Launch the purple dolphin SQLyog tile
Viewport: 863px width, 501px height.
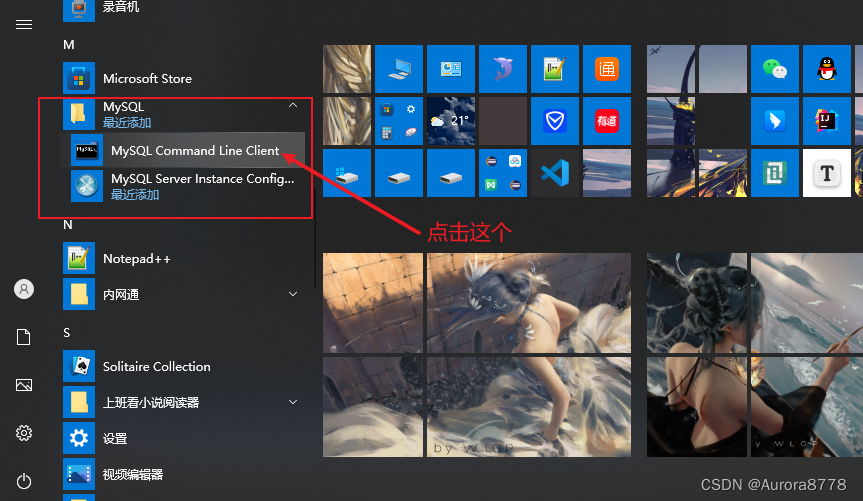503,69
